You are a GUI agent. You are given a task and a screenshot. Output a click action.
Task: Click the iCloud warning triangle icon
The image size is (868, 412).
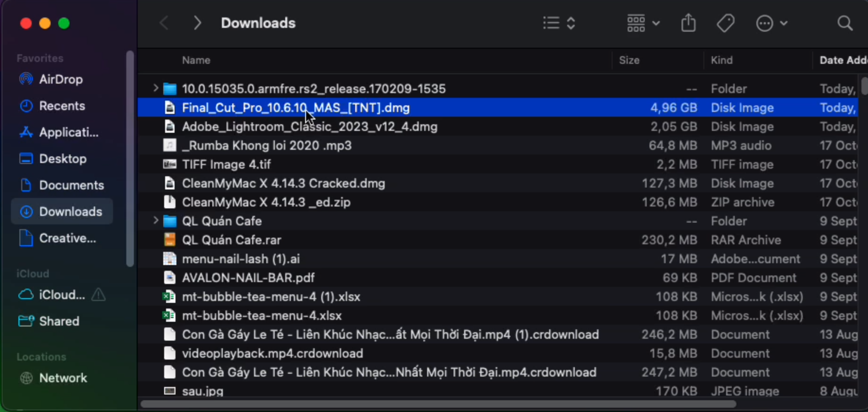[98, 295]
